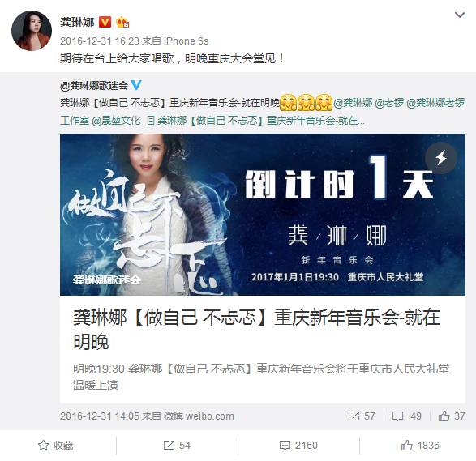The height and width of the screenshot is (461, 476).
Task: Click the lightning bolt icon on banner
Action: tap(440, 158)
